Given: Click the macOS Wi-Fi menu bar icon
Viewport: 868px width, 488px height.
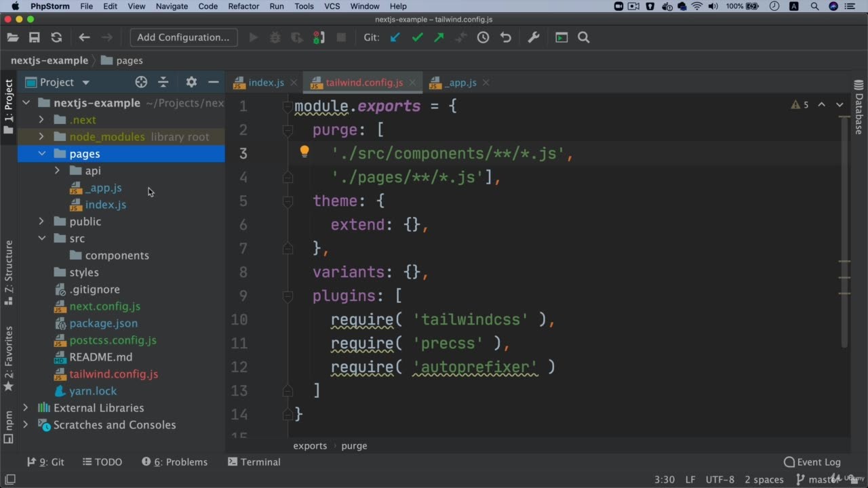Looking at the screenshot, I should (x=697, y=6).
